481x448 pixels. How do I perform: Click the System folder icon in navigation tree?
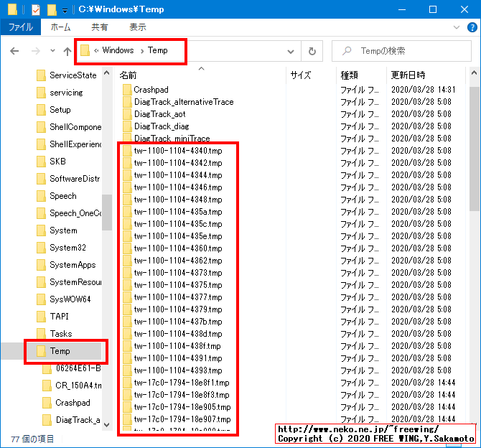[41, 230]
